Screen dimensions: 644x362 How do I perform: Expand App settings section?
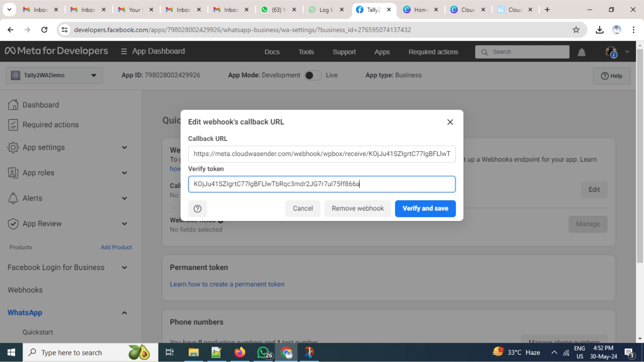124,147
